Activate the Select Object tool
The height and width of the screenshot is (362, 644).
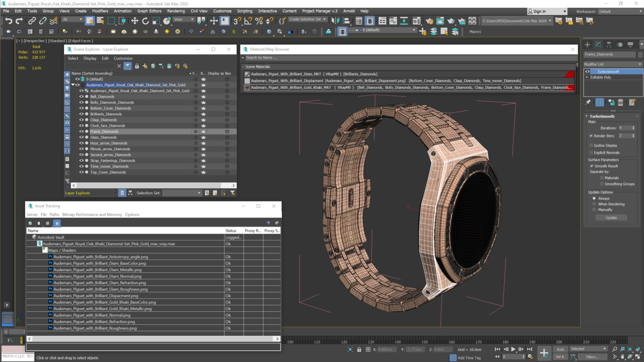pos(90,21)
